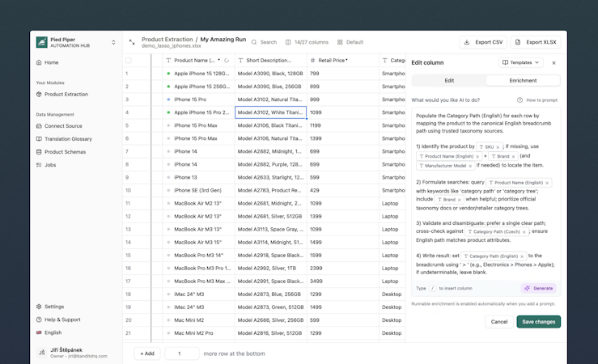Select the 'Mac Mini M2 Pro' cell
This screenshot has height=364, width=598.
click(x=198, y=332)
